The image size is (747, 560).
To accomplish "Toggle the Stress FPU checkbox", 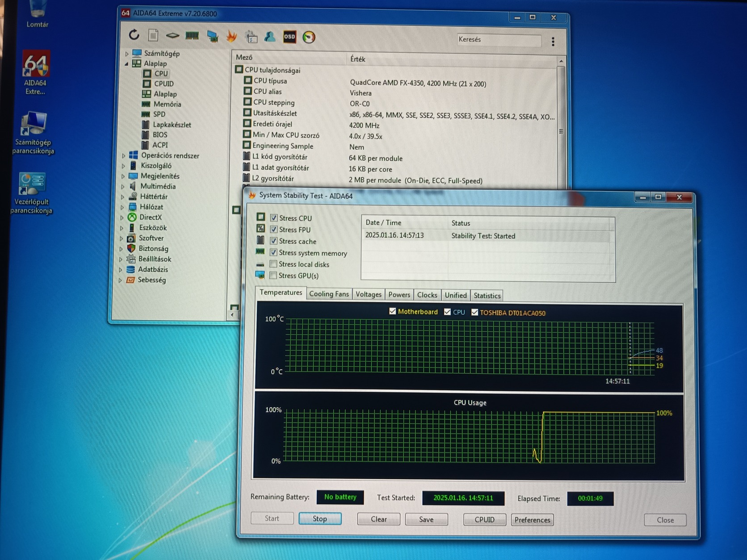I will tap(273, 229).
